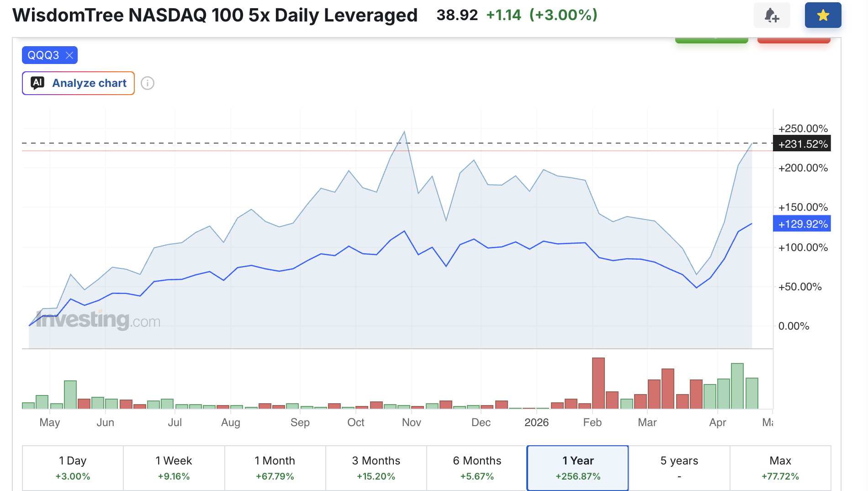Choose the 5 years range
This screenshot has width=868, height=491.
point(679,468)
